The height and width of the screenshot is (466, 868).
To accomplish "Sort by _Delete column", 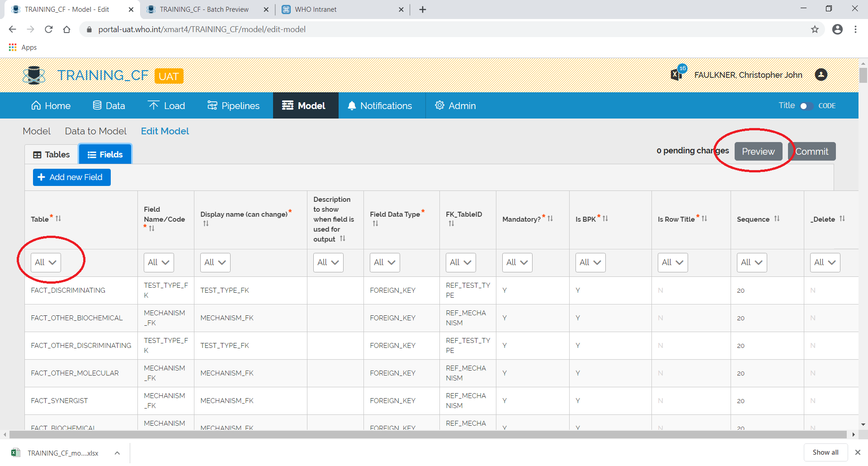I will 842,219.
